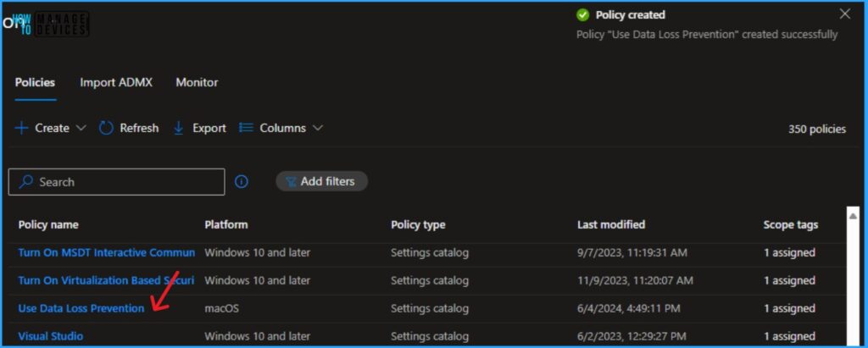Click the info icon beside Search box

(242, 181)
